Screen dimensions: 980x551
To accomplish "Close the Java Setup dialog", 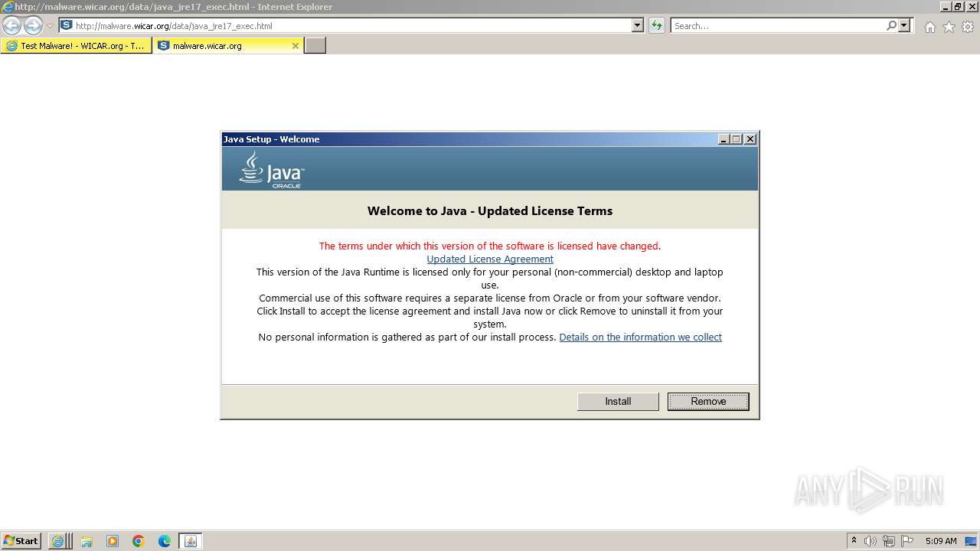I will pos(750,139).
